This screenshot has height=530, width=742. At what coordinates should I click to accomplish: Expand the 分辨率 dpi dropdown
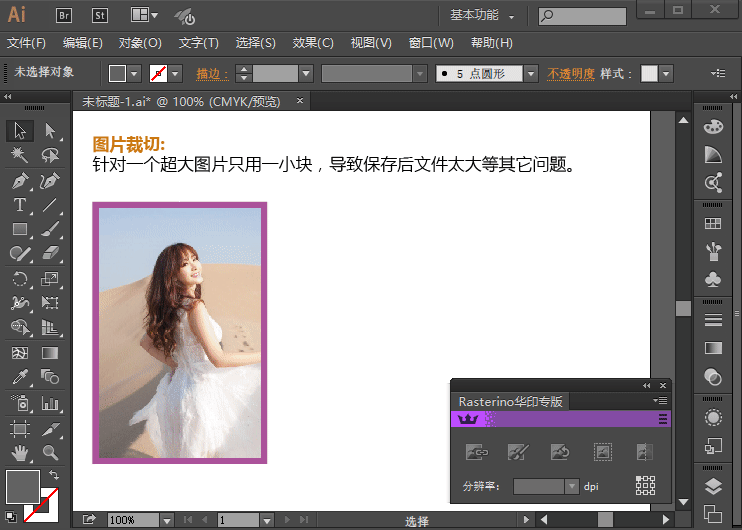572,486
